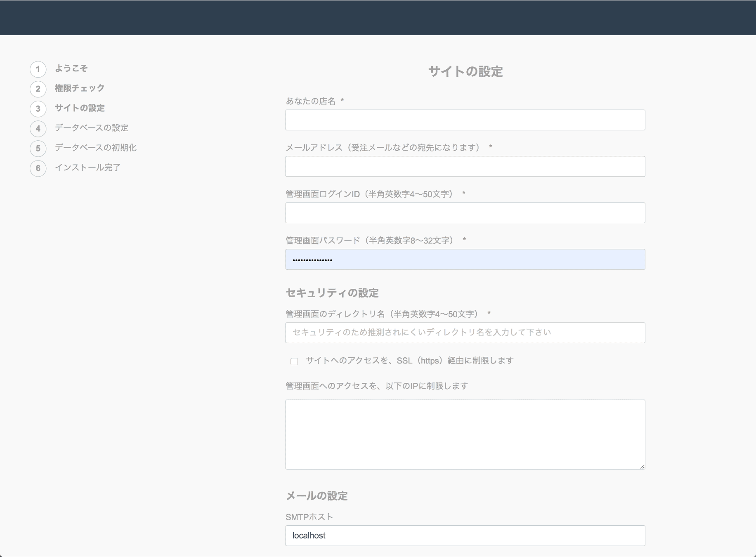Image resolution: width=756 pixels, height=557 pixels.
Task: Click the 管理画面ログインID input field
Action: (465, 213)
